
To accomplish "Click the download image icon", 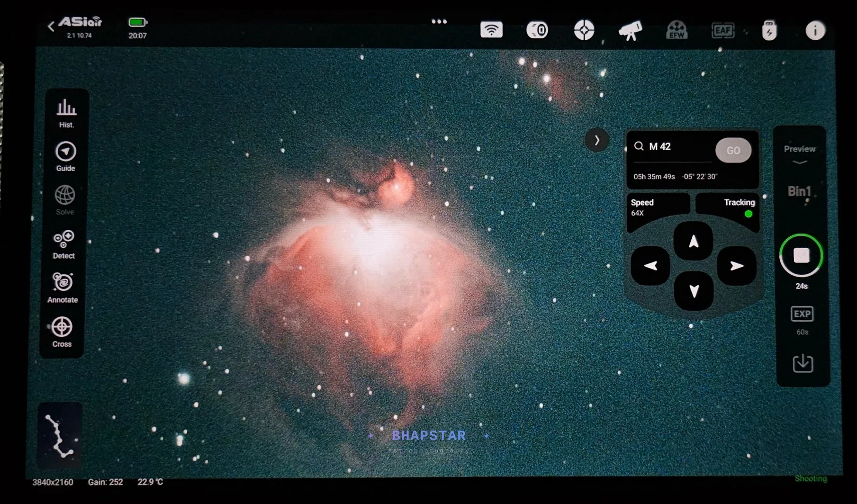I will 803,363.
